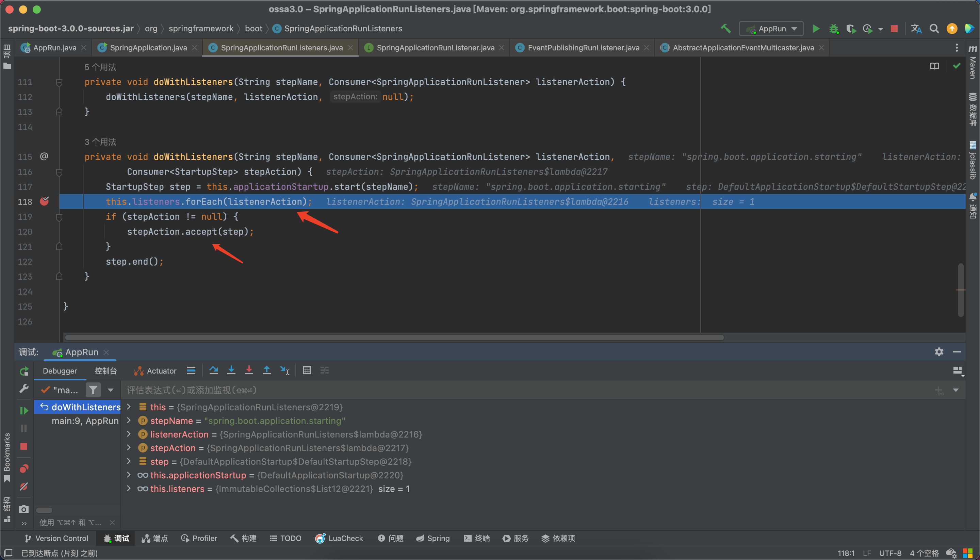Expand the 'this.listeners' variable entry
This screenshot has height=560, width=980.
(129, 489)
